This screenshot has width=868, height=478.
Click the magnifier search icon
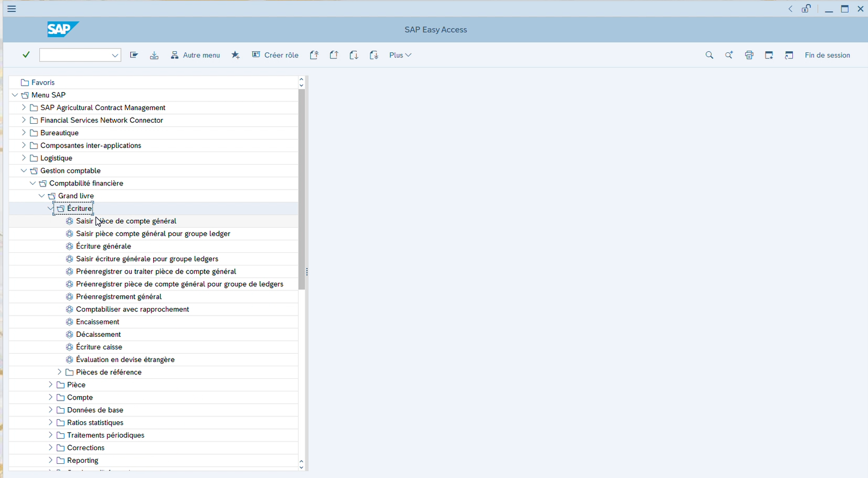[x=709, y=55]
